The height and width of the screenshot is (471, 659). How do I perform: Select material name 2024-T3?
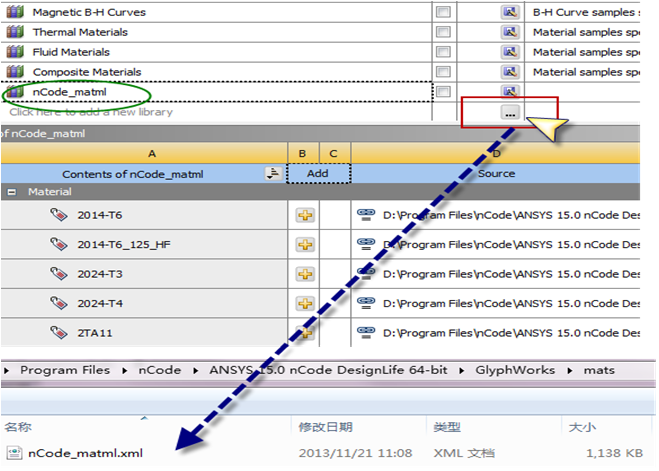tap(100, 274)
